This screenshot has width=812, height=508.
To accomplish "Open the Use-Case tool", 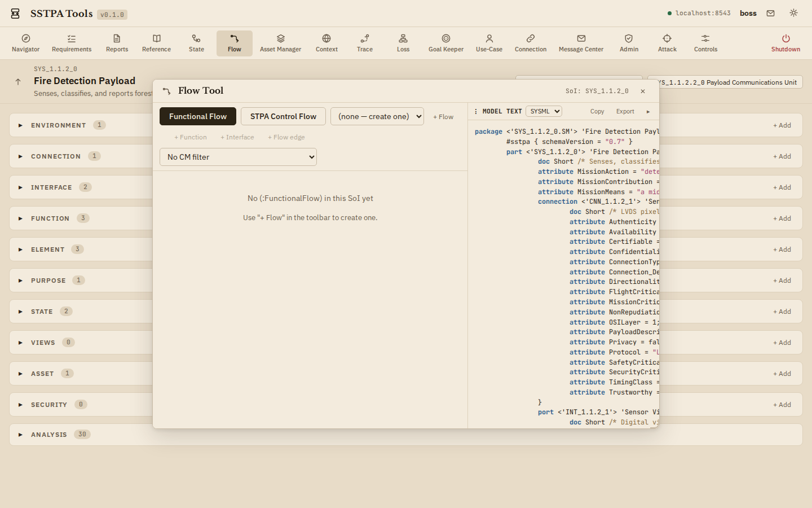I will tap(489, 43).
